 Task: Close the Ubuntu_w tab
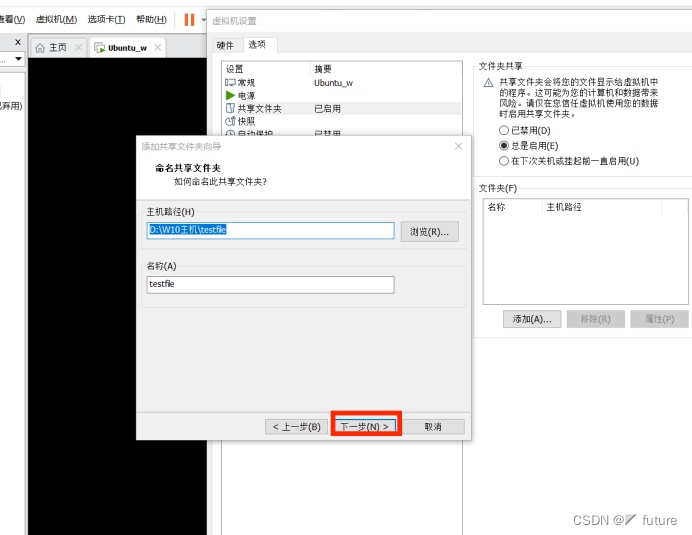click(158, 47)
